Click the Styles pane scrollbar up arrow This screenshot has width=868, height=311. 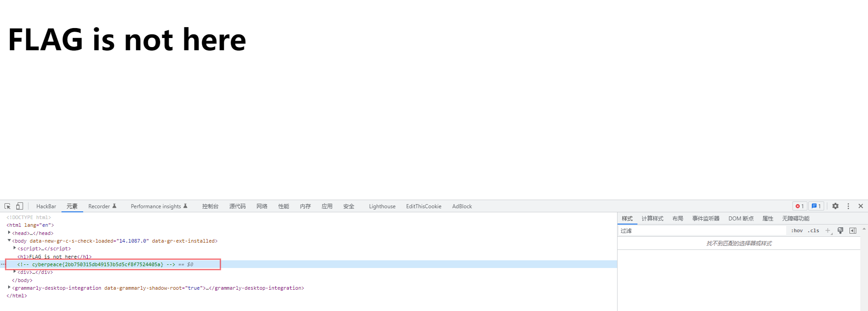[x=864, y=229]
